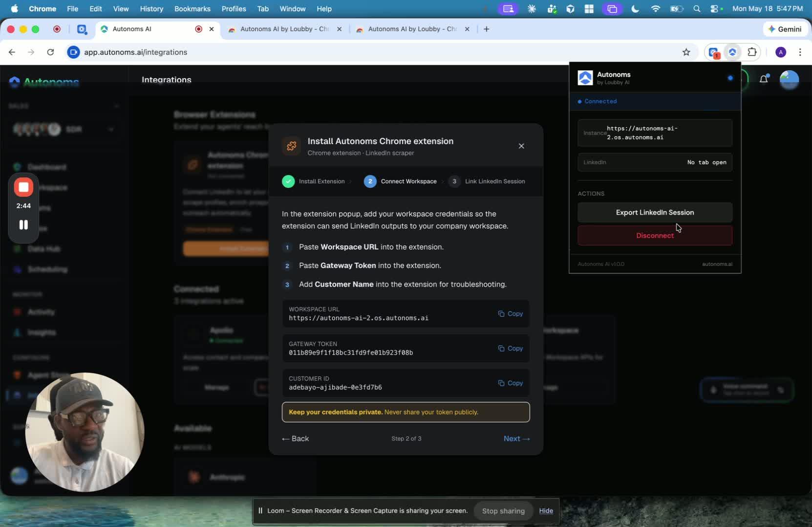
Task: Open Gemini in Chrome
Action: (x=785, y=29)
